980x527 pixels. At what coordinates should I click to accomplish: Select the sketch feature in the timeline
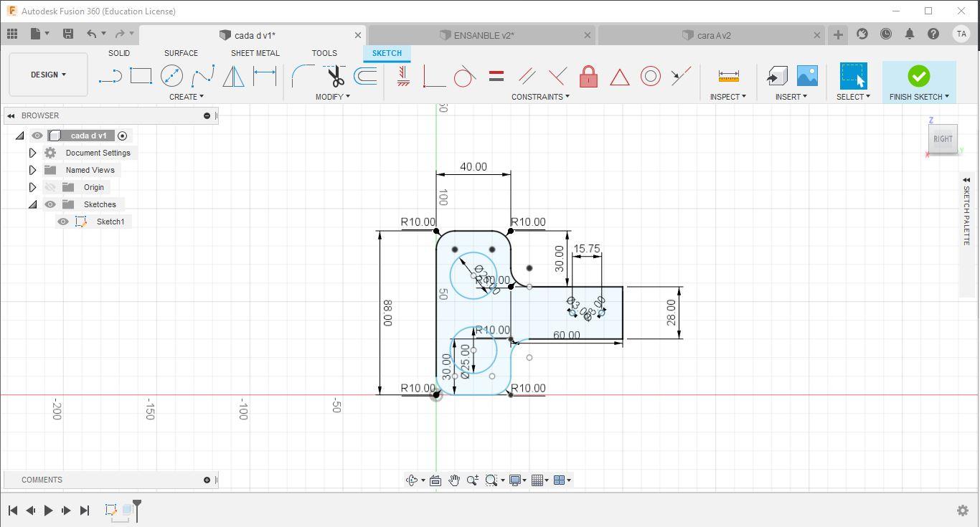click(111, 510)
